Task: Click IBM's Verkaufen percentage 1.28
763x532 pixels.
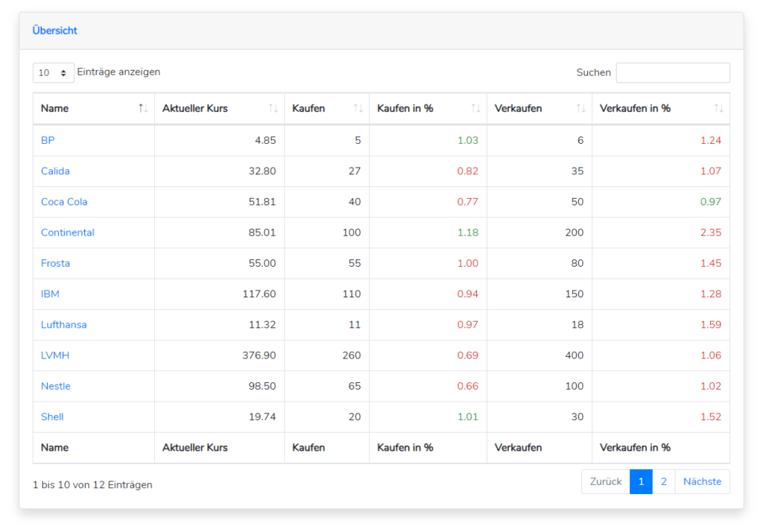Action: (x=711, y=294)
